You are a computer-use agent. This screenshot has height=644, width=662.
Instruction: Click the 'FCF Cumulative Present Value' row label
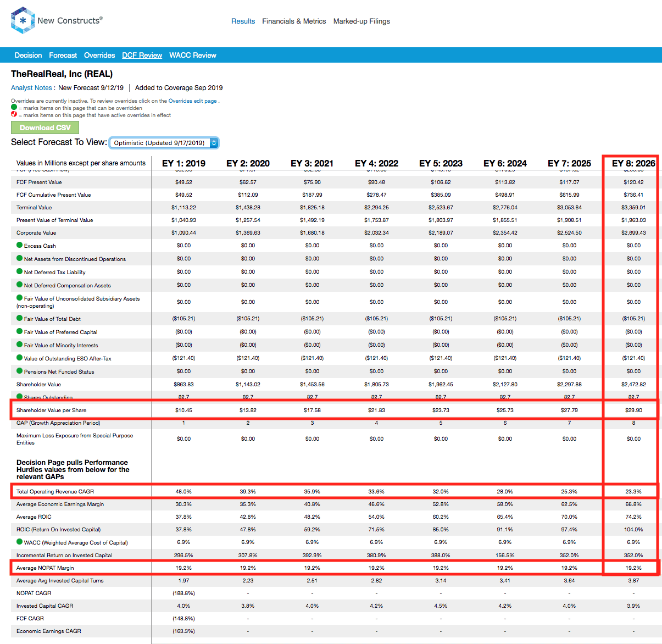pyautogui.click(x=54, y=195)
